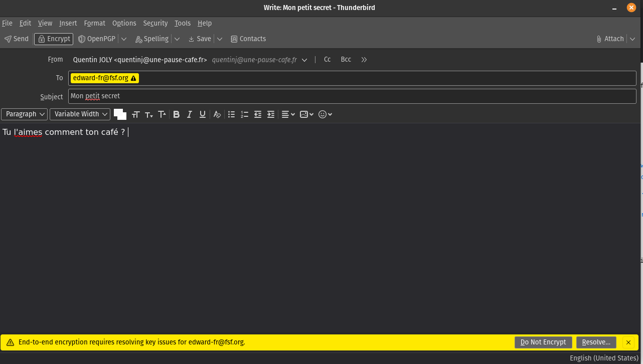Open the Format menu
This screenshot has width=643, height=364.
94,23
